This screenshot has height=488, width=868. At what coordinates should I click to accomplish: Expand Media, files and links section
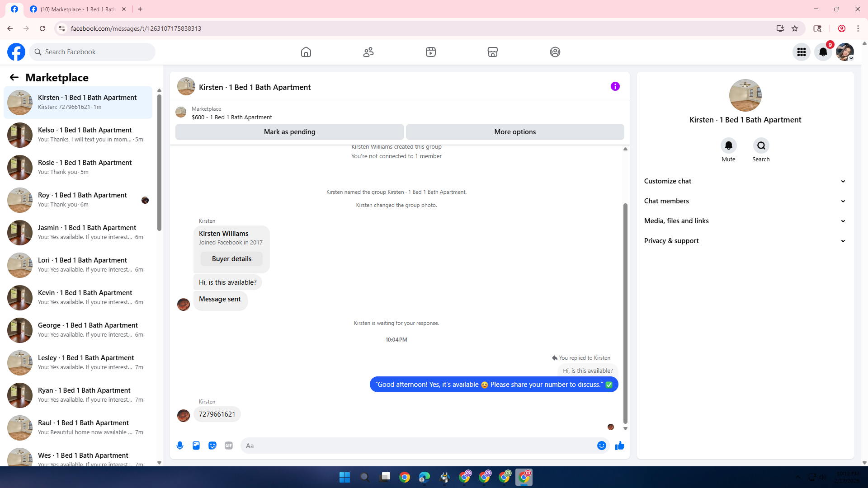click(x=745, y=221)
